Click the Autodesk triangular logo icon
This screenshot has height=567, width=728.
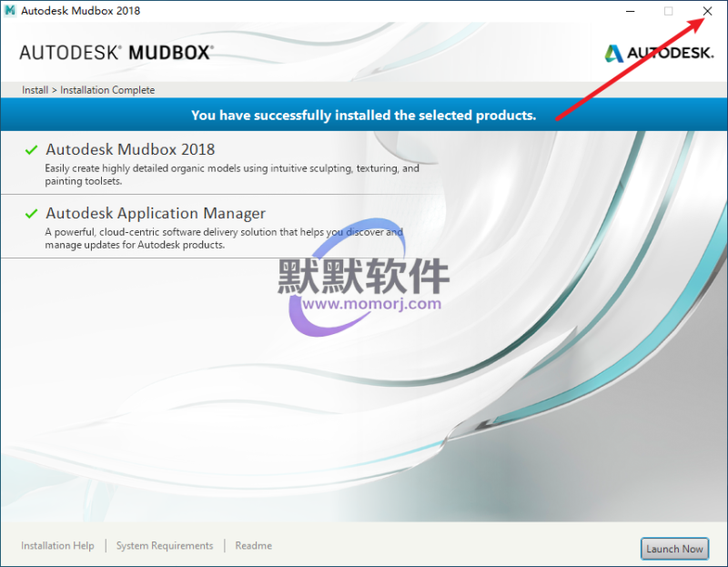(614, 53)
